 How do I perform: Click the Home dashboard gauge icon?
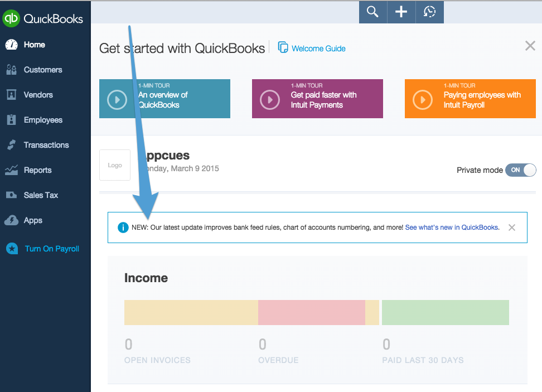[x=11, y=45]
